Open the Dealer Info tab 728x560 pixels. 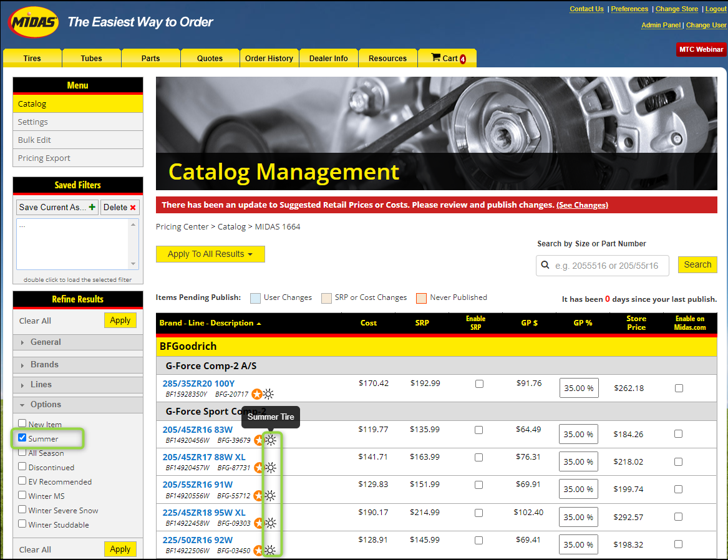coord(329,58)
